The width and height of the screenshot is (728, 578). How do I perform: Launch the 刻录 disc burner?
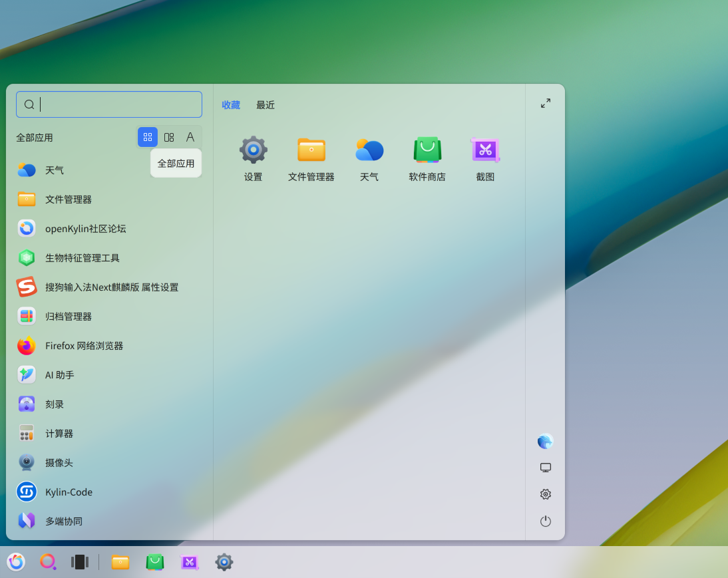click(x=109, y=404)
